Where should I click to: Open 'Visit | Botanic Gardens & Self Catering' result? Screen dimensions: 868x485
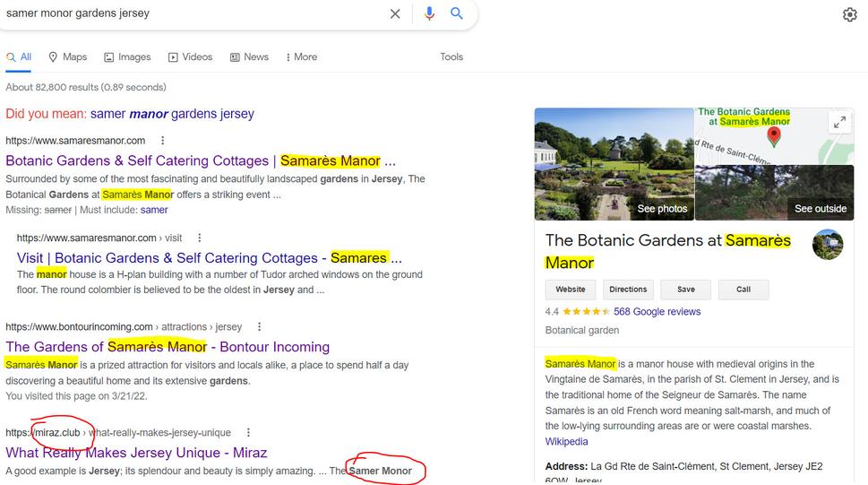tap(210, 258)
